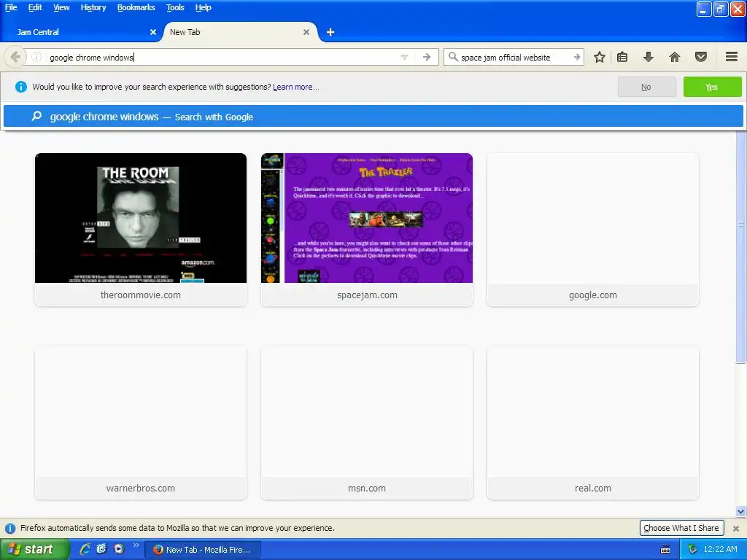Open a new tab with plus button
The width and height of the screenshot is (747, 560).
[x=330, y=32]
